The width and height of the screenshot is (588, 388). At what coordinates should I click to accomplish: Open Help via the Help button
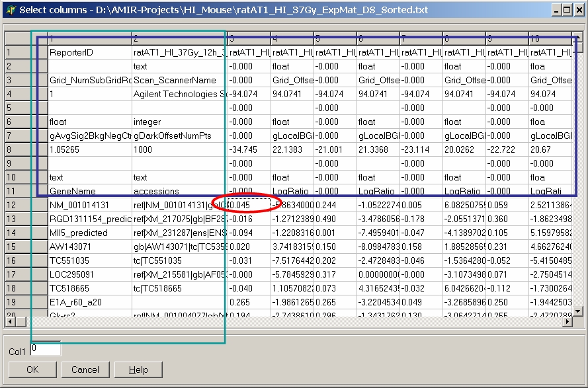point(138,369)
